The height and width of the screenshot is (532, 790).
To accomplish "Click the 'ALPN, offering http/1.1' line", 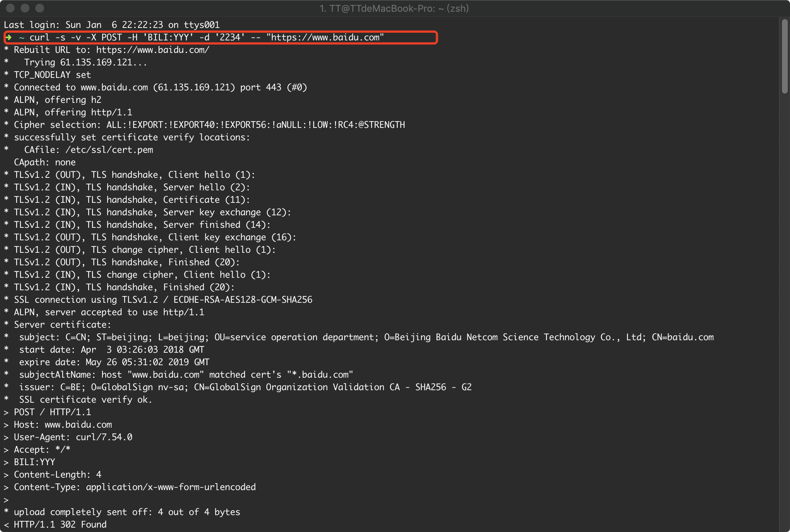I will 68,112.
